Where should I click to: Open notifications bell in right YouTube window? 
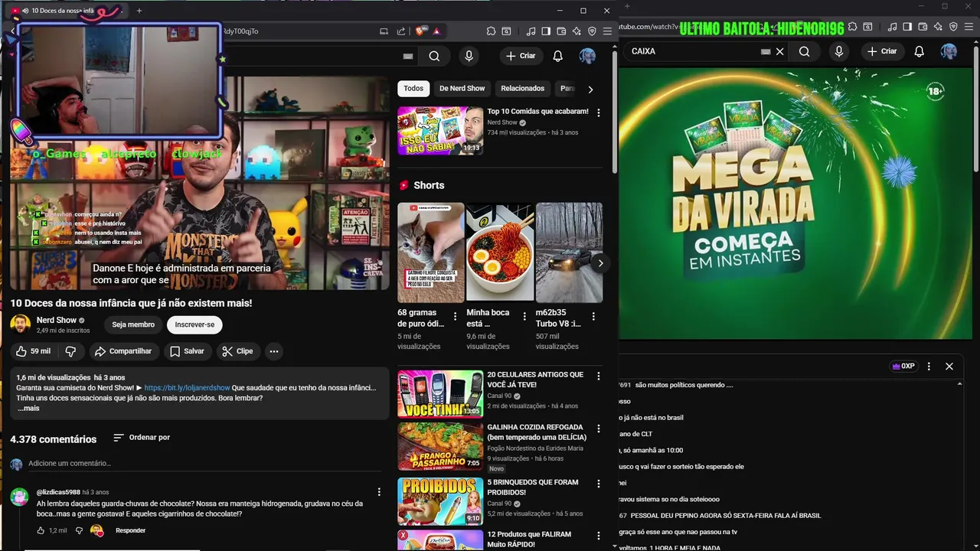(920, 51)
